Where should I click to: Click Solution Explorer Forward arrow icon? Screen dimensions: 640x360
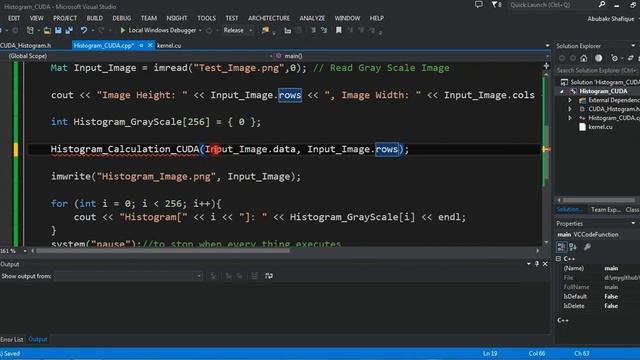[573, 58]
